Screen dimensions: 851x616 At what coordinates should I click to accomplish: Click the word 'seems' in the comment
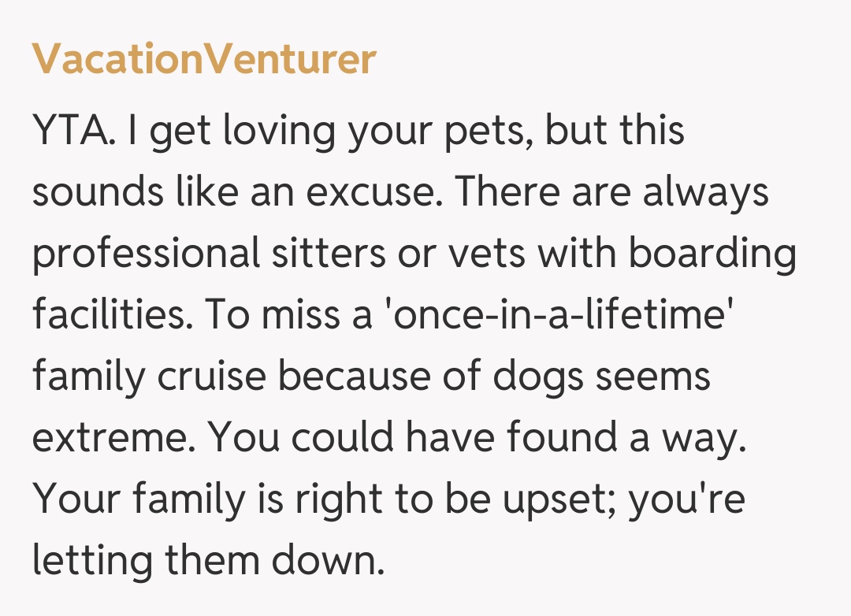click(652, 377)
